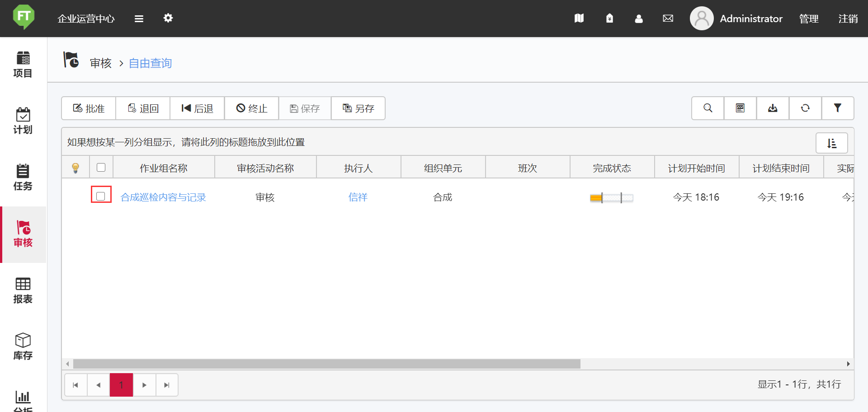Toggle the hamburger menu in header
The height and width of the screenshot is (412, 868).
(139, 19)
